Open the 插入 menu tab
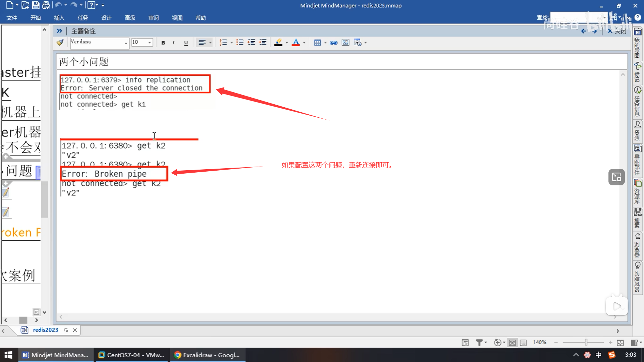 pos(59,18)
